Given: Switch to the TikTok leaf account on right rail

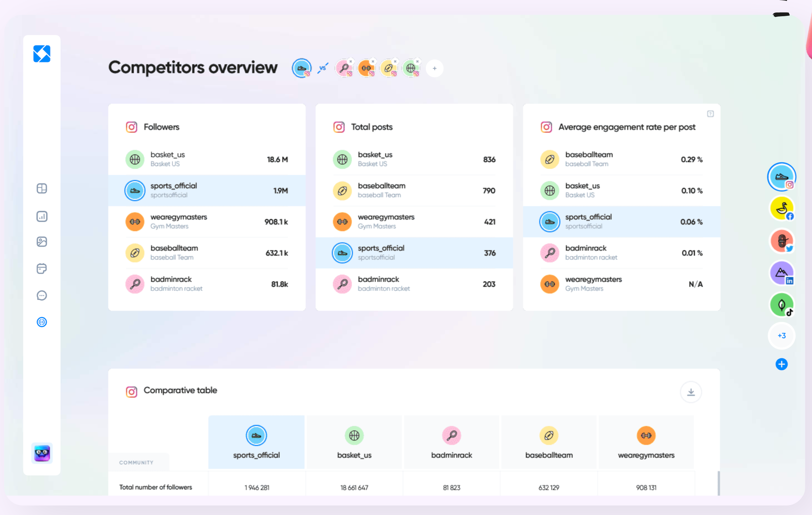Looking at the screenshot, I should coord(782,305).
